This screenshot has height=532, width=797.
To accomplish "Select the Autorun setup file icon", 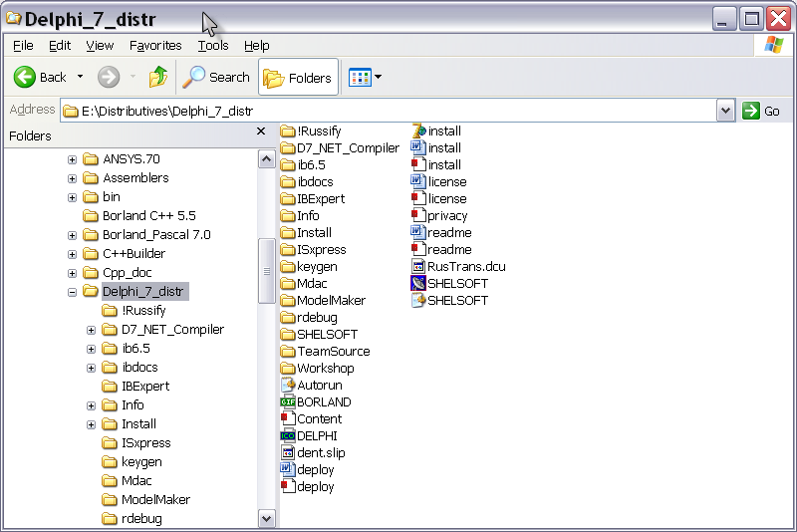I will tap(288, 386).
